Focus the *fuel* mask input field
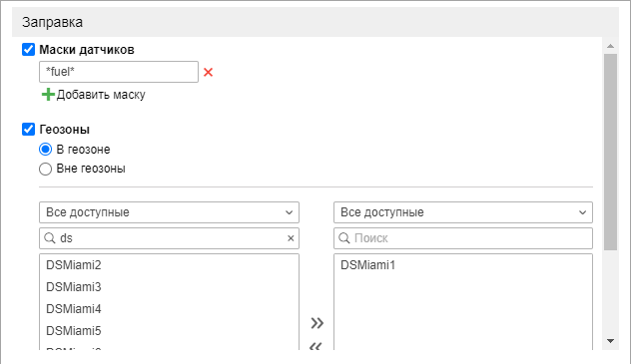Image resolution: width=631 pixels, height=364 pixels. [119, 72]
